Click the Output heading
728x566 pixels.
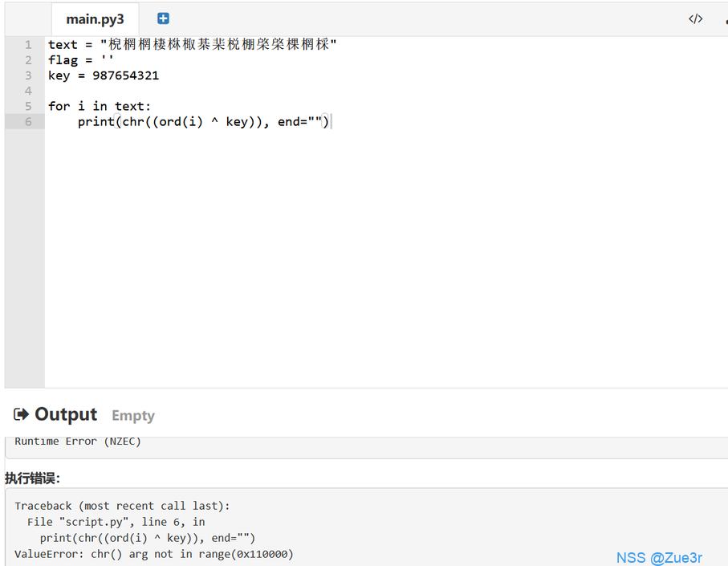point(66,414)
